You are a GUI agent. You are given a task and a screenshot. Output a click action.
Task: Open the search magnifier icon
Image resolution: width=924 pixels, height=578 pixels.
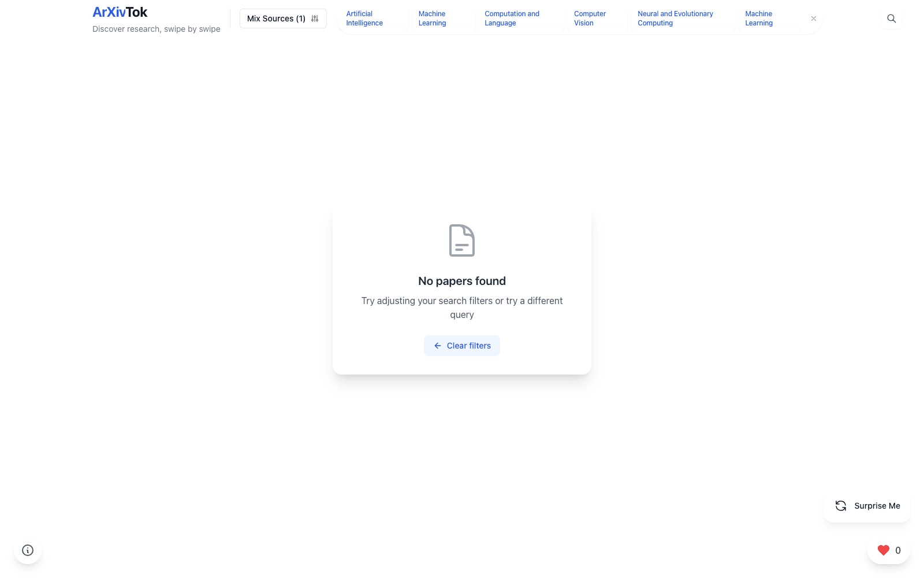891,18
